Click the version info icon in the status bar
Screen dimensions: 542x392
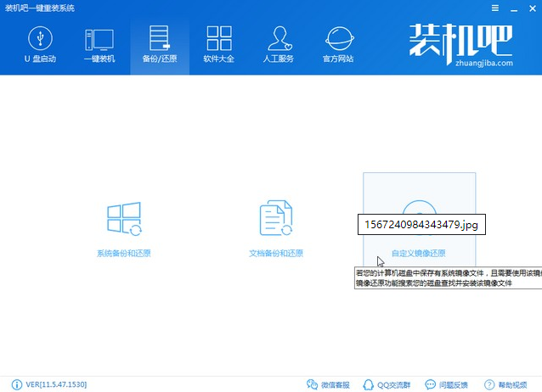pos(17,384)
